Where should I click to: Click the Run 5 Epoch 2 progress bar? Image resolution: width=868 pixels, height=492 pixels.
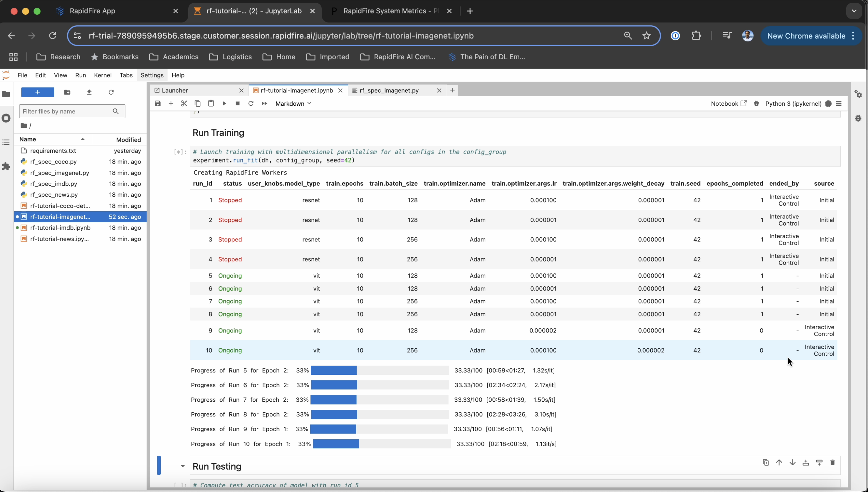(x=380, y=370)
